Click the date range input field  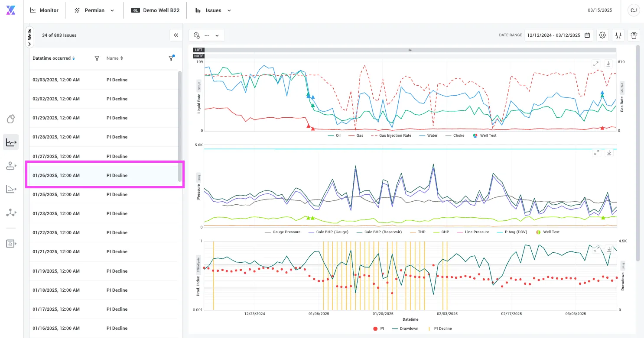point(559,35)
